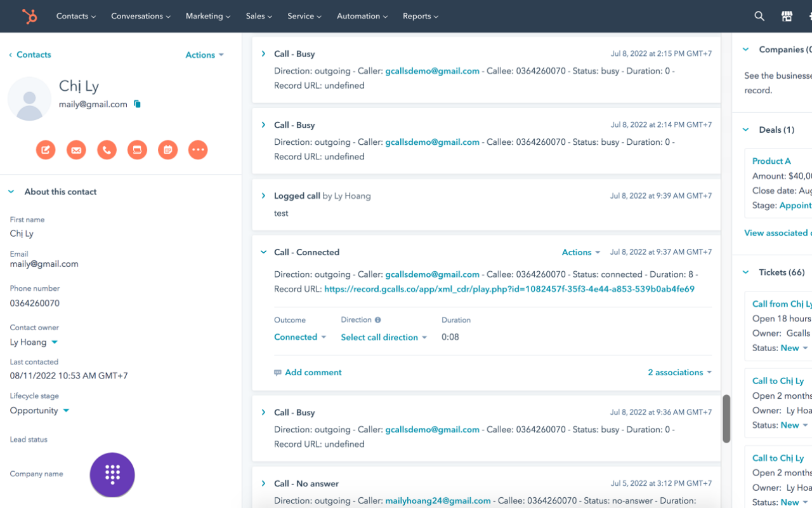Open the Conversations menu
Image resolution: width=812 pixels, height=508 pixels.
pyautogui.click(x=141, y=17)
